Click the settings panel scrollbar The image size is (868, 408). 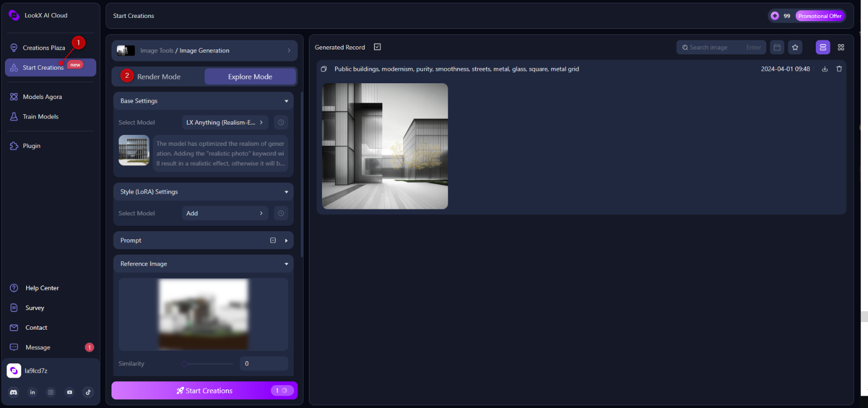coord(302,174)
